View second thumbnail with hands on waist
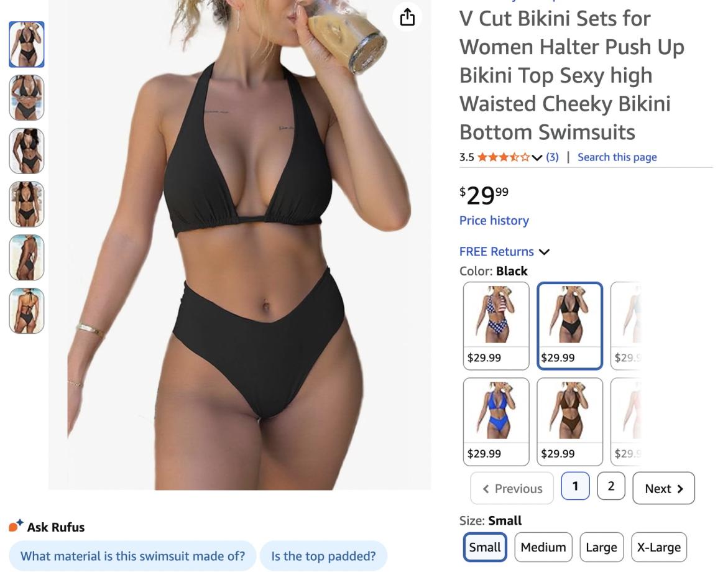Screen dimensions: 728x572 tap(27, 98)
